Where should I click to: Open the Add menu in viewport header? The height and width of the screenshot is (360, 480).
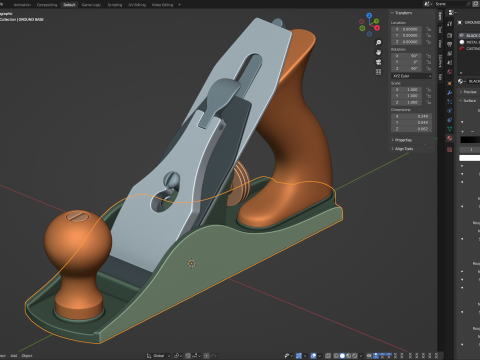[14, 356]
